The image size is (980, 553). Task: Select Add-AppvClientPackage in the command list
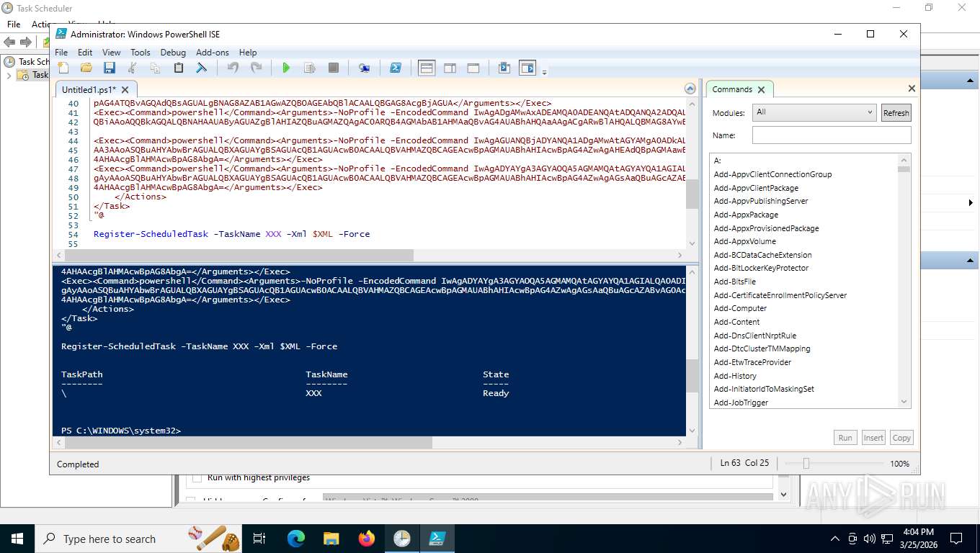pyautogui.click(x=756, y=188)
